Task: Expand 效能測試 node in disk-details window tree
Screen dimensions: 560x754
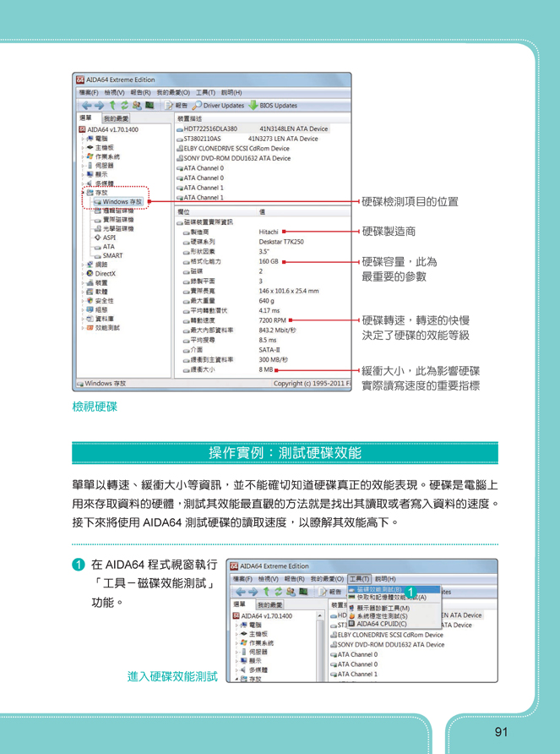Action: [82, 327]
